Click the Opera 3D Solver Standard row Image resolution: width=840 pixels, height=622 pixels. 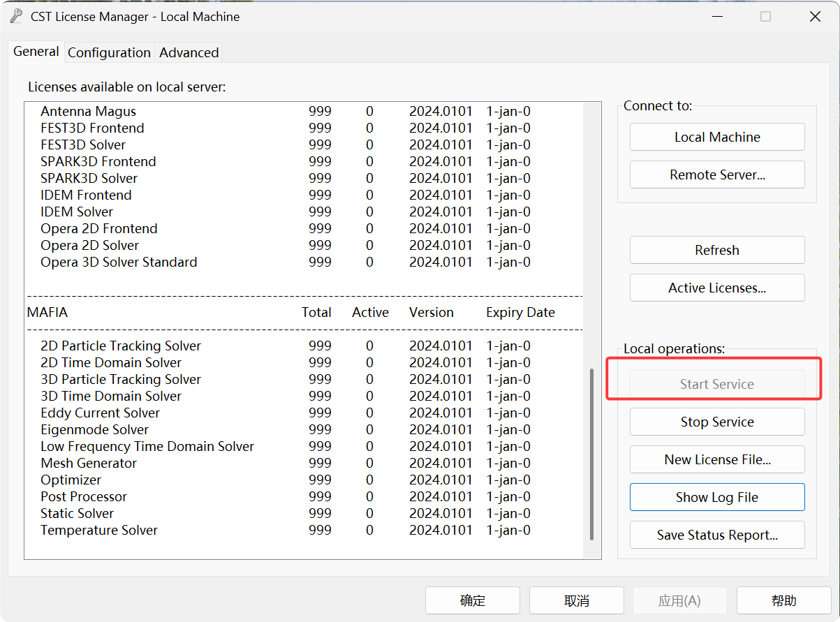coord(119,262)
